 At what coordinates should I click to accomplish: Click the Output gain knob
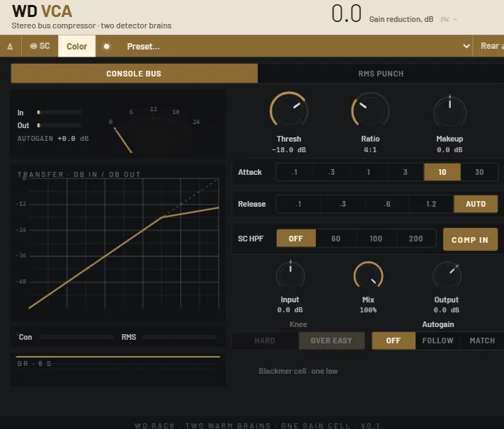click(x=447, y=275)
